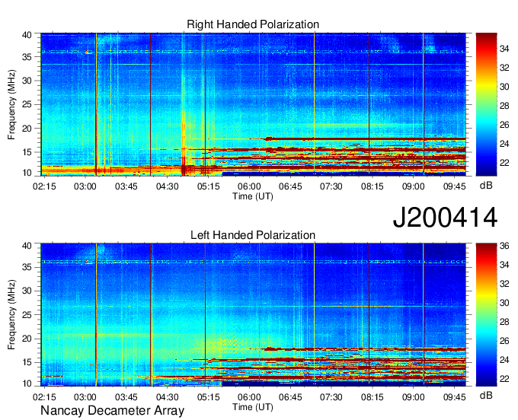Click inside the Right Handed Polarization spectrogram
The height and width of the screenshot is (420, 518).
pyautogui.click(x=254, y=104)
